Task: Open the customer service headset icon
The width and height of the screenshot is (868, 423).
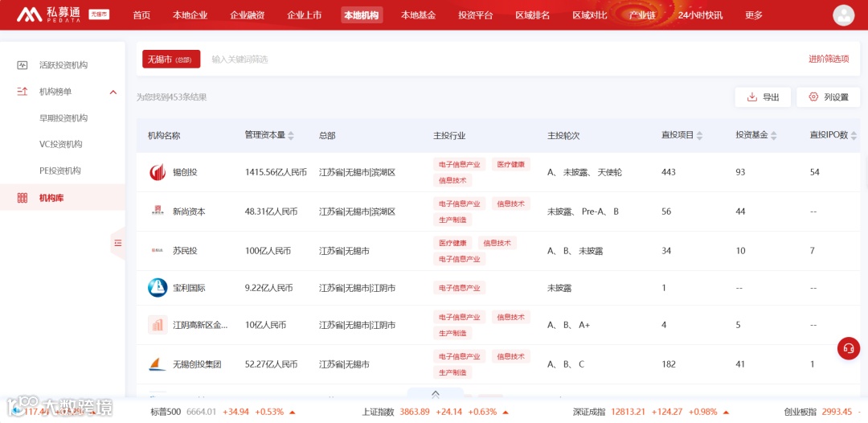Action: [849, 348]
